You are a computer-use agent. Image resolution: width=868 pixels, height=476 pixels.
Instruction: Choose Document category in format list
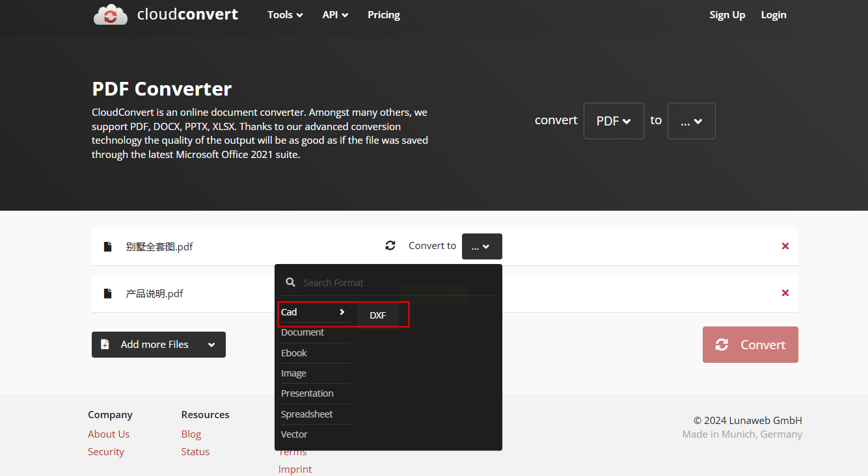pos(303,332)
